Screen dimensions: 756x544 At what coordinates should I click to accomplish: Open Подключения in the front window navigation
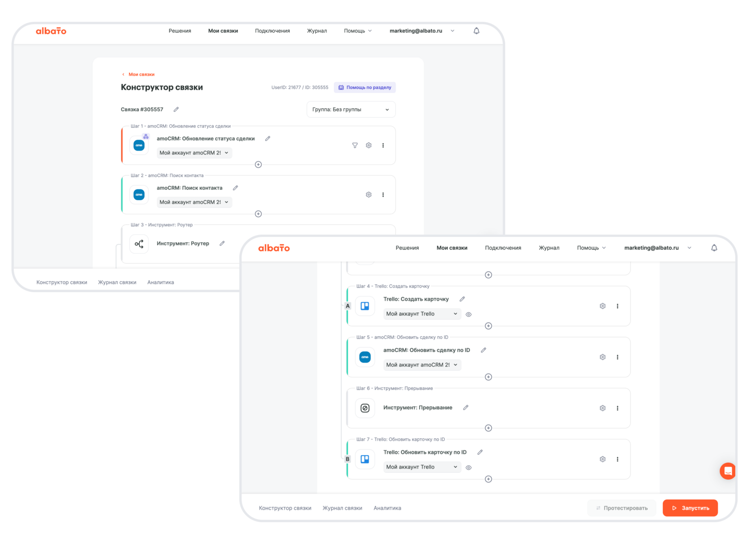point(503,248)
